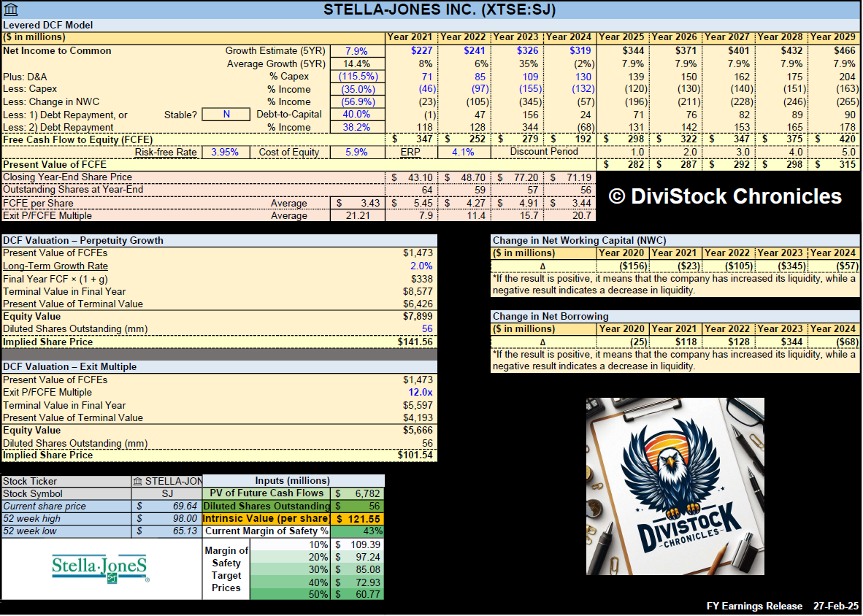
Task: Select the Debt Repayment % Income 38.2% cell
Action: click(356, 127)
